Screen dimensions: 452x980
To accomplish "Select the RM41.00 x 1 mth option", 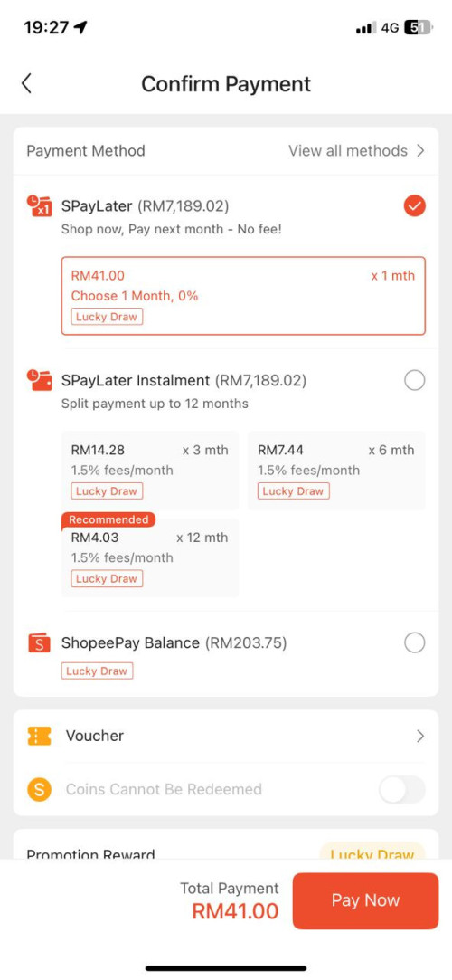I will (x=243, y=296).
